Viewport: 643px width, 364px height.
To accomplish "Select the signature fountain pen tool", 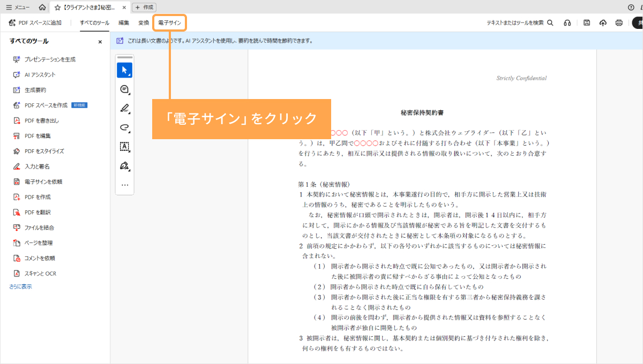I will coord(125,165).
